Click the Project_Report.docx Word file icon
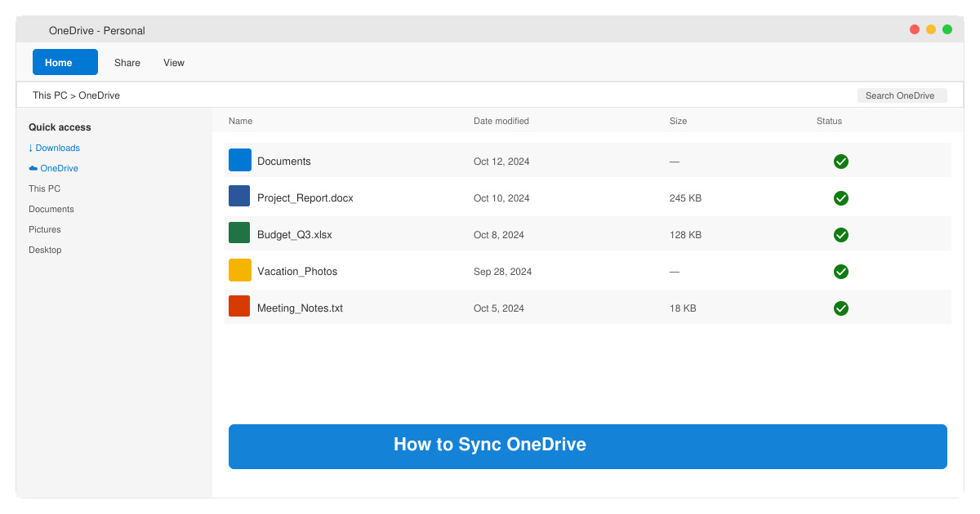980x514 pixels. [x=239, y=197]
